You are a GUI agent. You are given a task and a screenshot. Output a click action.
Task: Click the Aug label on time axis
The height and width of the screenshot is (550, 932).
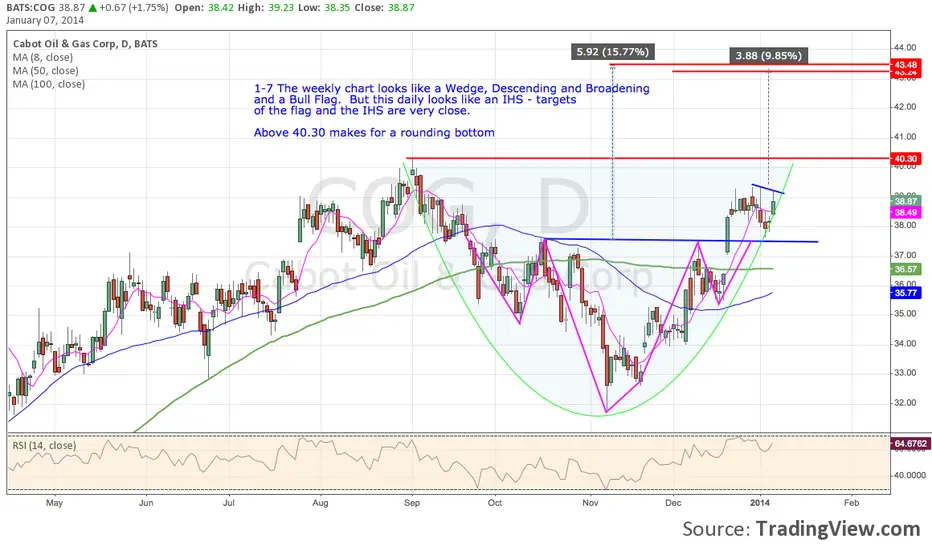pyautogui.click(x=320, y=503)
